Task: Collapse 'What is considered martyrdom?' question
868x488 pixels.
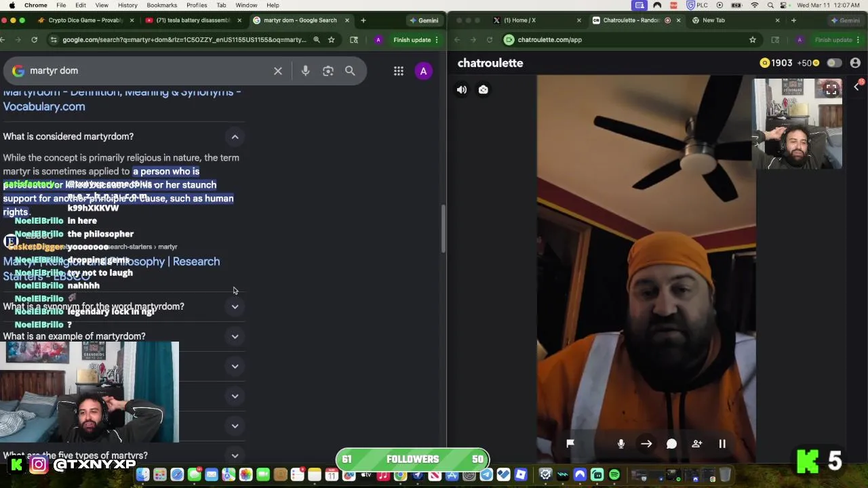Action: coord(235,137)
